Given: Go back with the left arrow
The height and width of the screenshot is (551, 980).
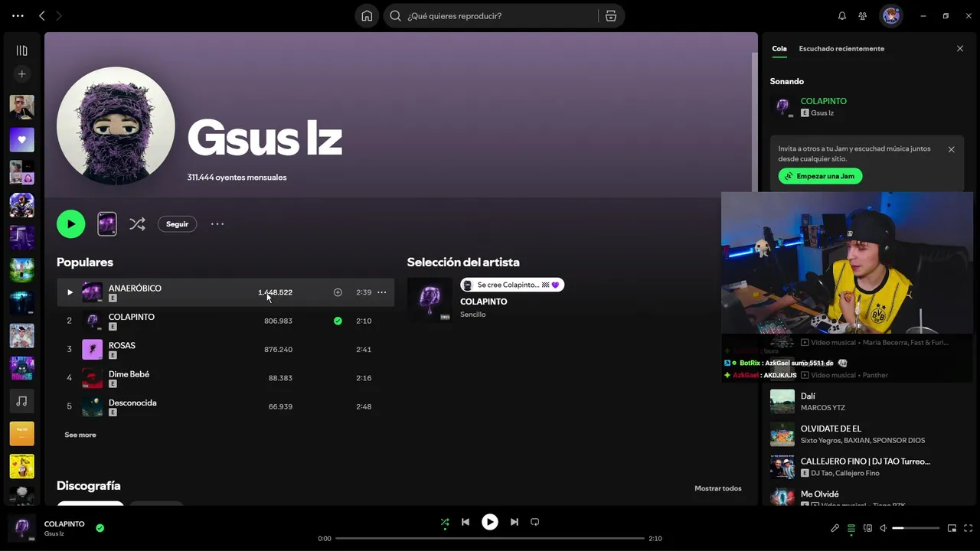Looking at the screenshot, I should click(x=42, y=15).
